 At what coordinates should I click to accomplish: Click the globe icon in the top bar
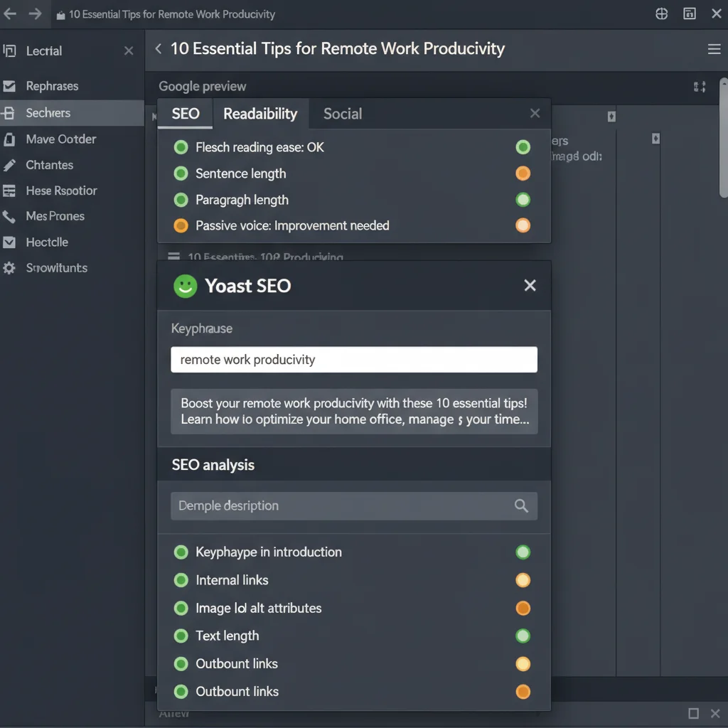661,14
